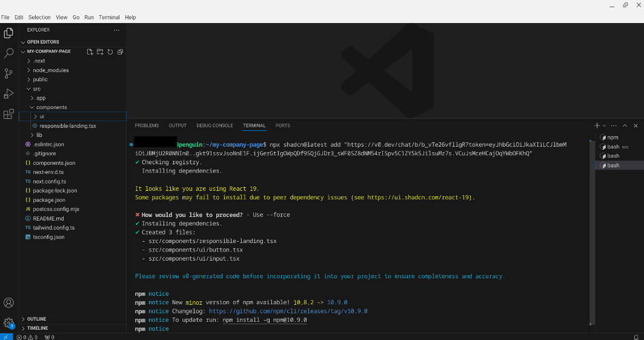The height and width of the screenshot is (340, 644).
Task: Open responsible-landing.tsx file
Action: pos(68,125)
